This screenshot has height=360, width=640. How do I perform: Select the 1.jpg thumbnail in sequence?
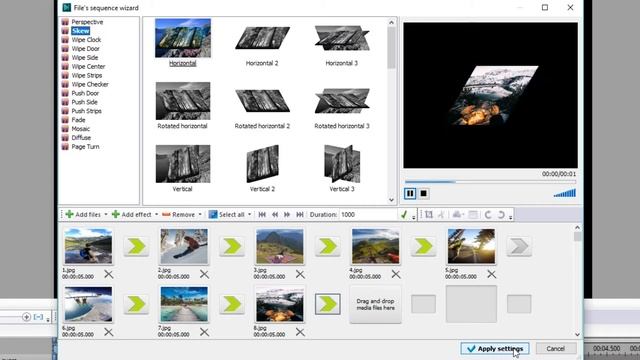(x=88, y=246)
